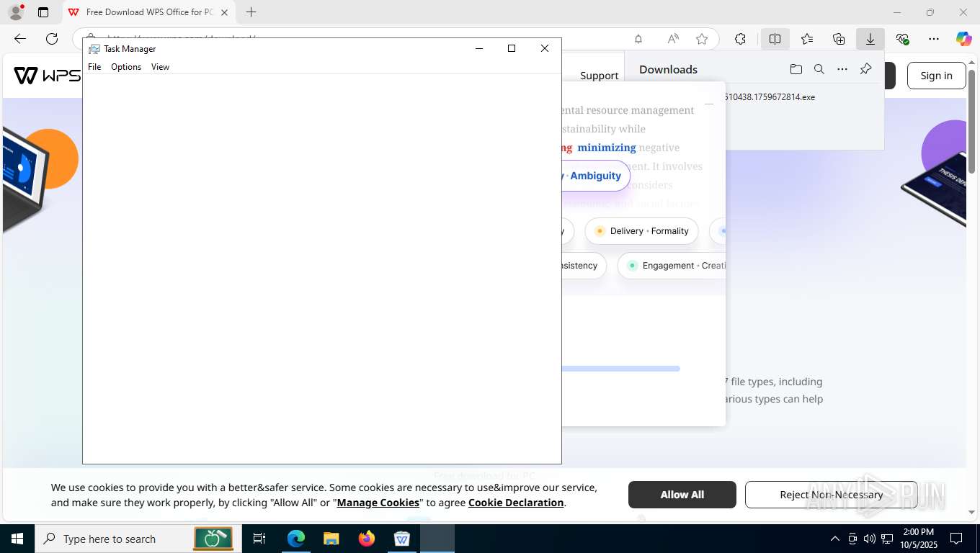Click Sign in on WPS page
This screenshot has width=980, height=553.
click(936, 76)
